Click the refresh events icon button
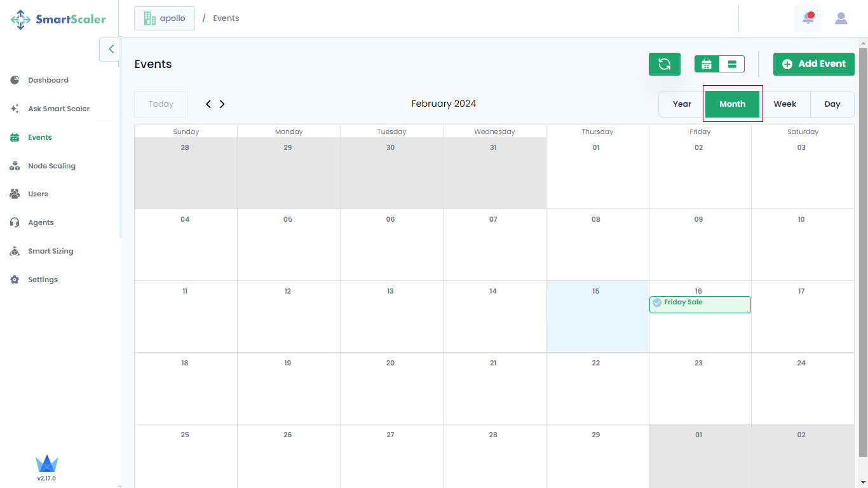 [x=664, y=64]
